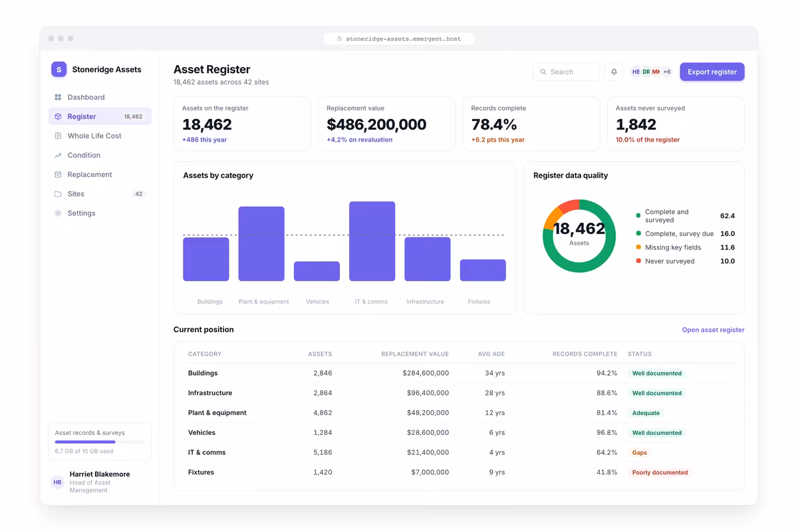Click Never surveyed legend dot
Screen dimensions: 798x532
click(x=638, y=261)
